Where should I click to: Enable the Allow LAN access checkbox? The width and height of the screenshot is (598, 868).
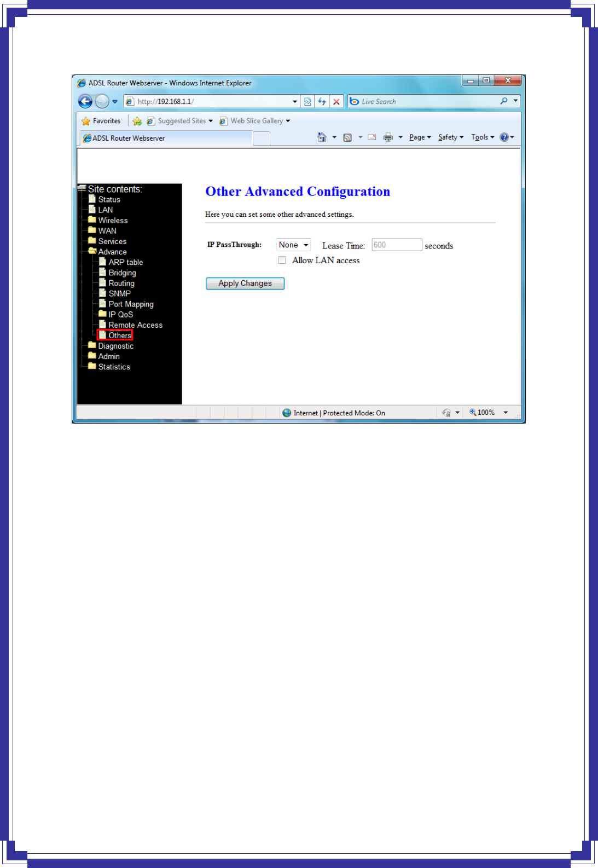tap(282, 261)
